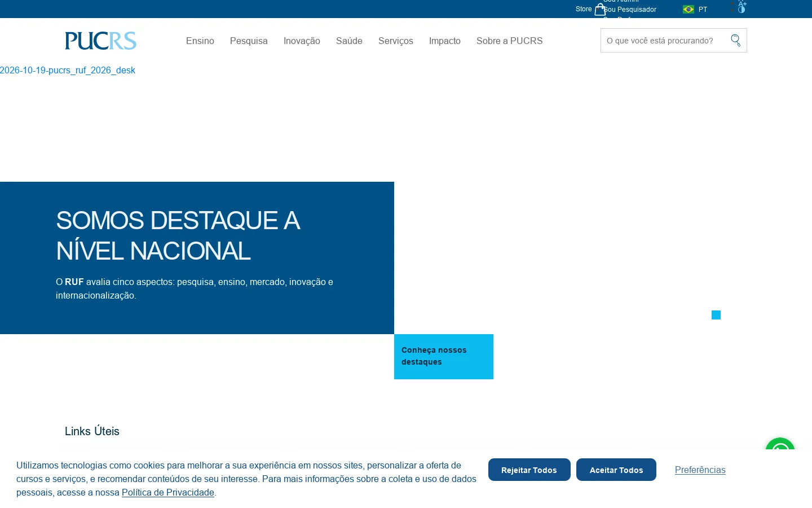Open the Inovação menu
This screenshot has height=508, width=812.
[302, 41]
